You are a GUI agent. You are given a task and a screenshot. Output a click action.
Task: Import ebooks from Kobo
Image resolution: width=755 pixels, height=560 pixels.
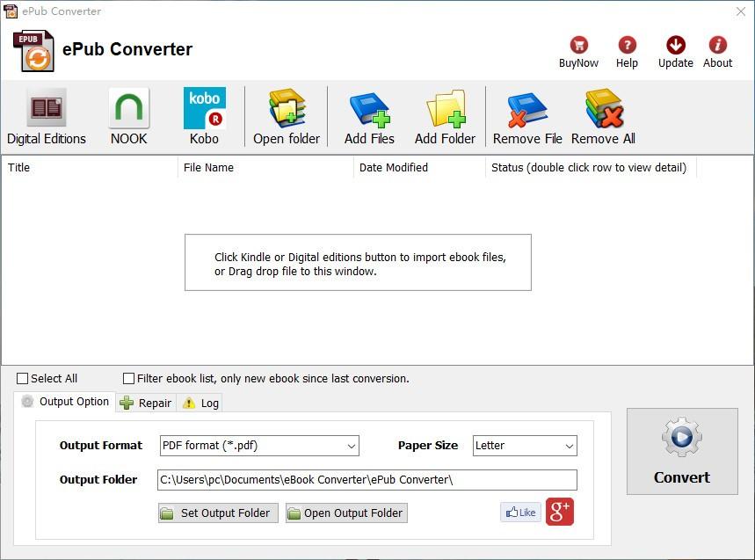click(204, 117)
